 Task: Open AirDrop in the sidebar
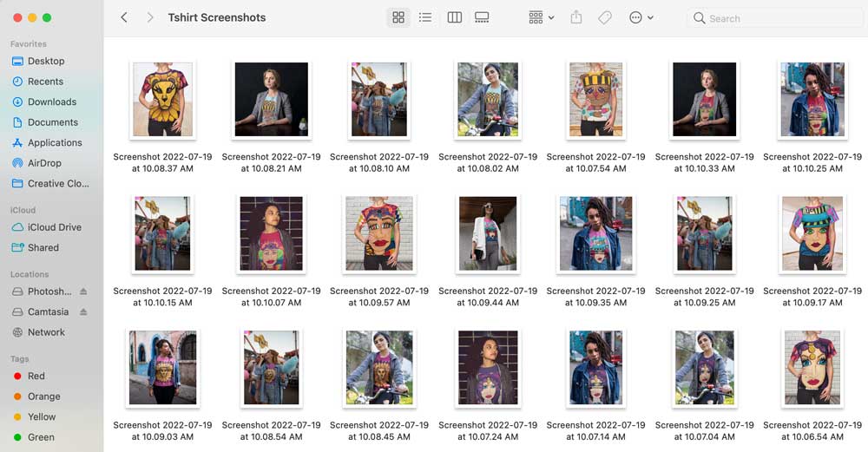(44, 163)
